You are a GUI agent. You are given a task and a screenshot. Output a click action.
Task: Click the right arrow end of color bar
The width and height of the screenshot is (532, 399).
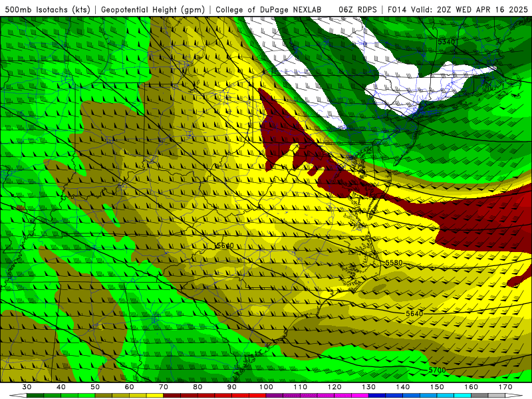coord(513,395)
